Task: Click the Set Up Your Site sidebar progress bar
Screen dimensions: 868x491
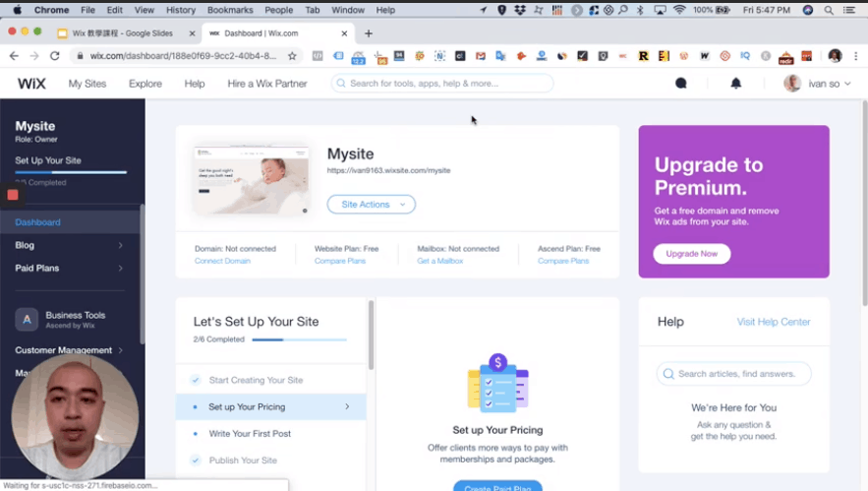Action: 71,172
